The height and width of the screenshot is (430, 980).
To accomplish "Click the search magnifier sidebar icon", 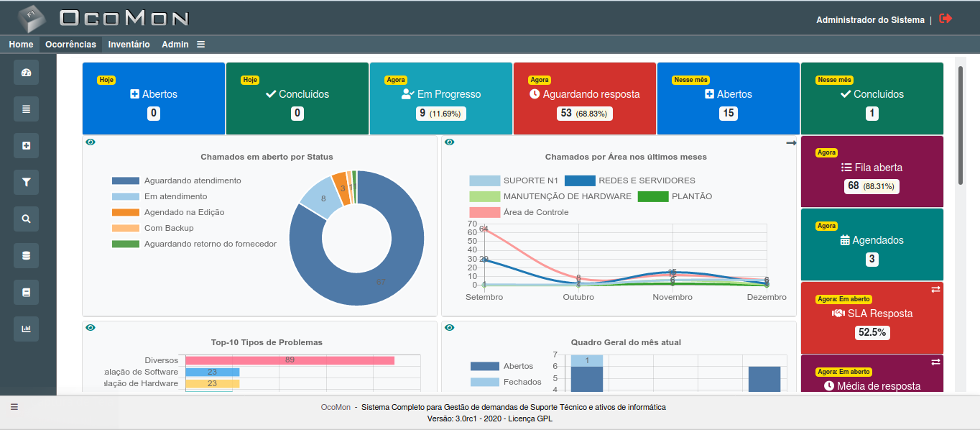I will pos(26,219).
